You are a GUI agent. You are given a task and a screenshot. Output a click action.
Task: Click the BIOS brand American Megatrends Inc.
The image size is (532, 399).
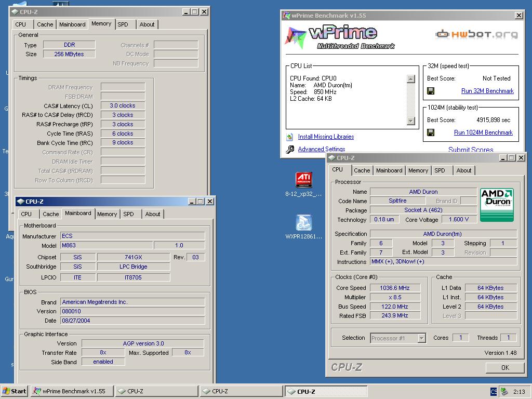tap(132, 302)
